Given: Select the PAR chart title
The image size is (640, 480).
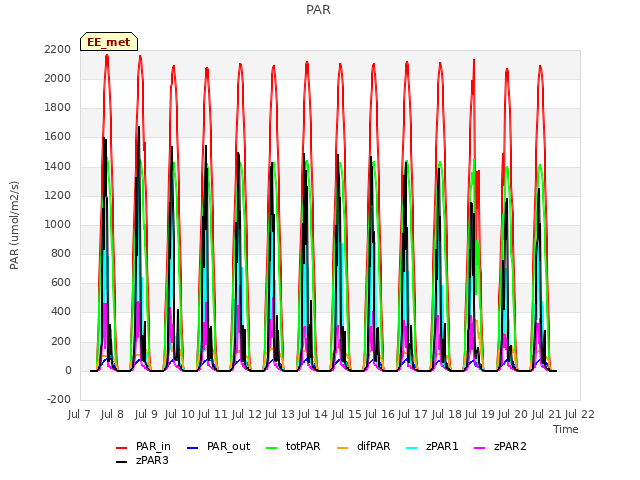Looking at the screenshot, I should tap(318, 10).
